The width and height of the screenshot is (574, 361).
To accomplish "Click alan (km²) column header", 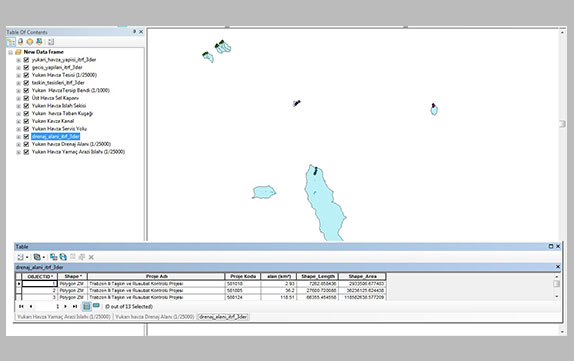I will pyautogui.click(x=279, y=276).
